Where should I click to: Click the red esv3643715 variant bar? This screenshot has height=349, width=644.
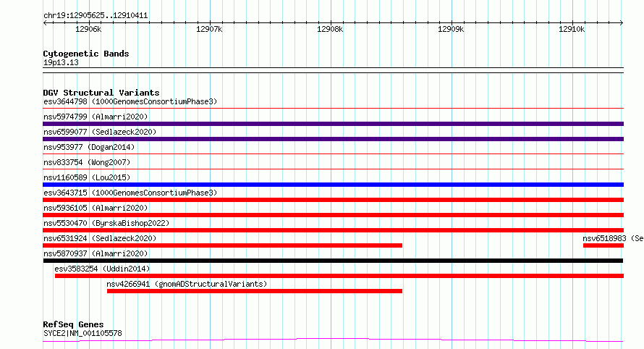coord(333,200)
